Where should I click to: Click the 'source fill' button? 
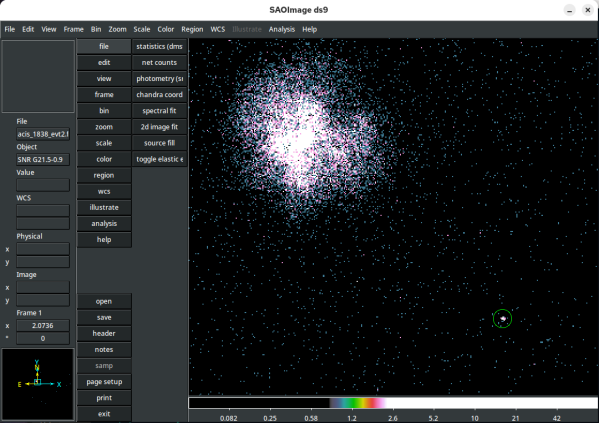click(x=159, y=143)
